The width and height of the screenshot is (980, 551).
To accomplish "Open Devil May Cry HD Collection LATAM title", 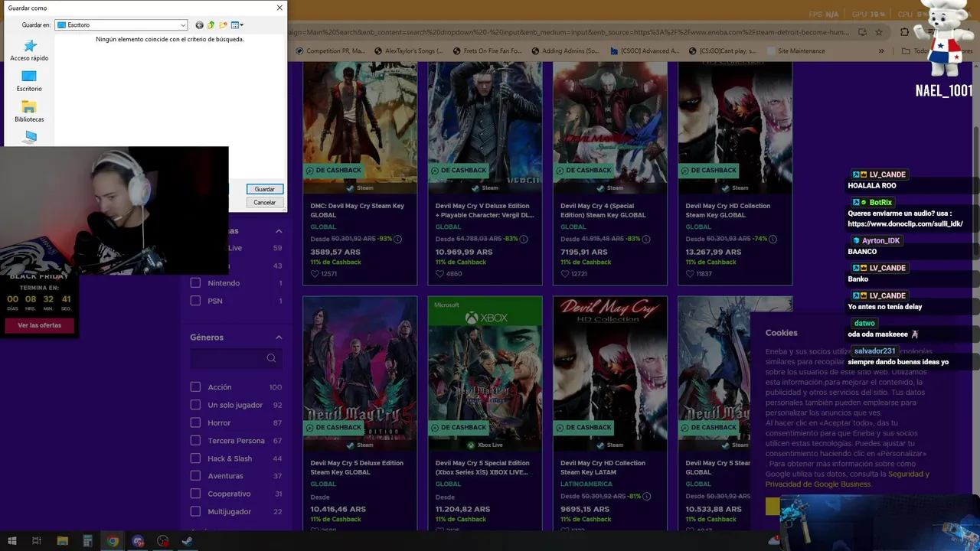I will point(603,468).
